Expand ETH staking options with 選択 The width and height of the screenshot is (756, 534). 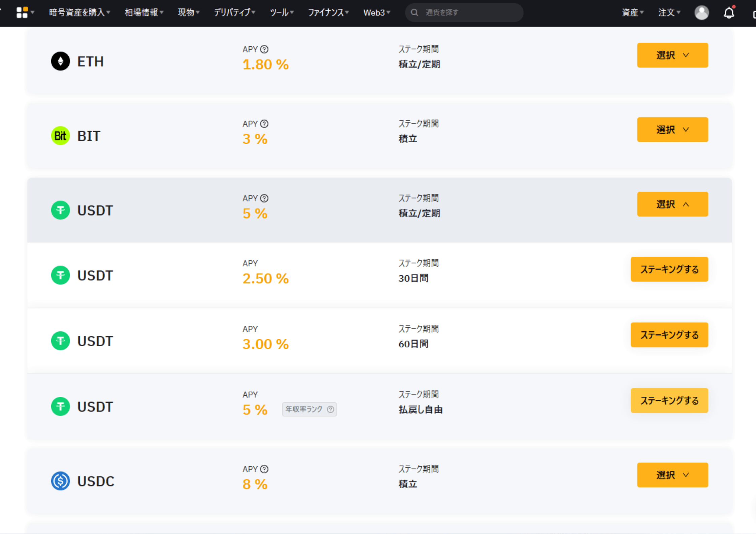672,55
